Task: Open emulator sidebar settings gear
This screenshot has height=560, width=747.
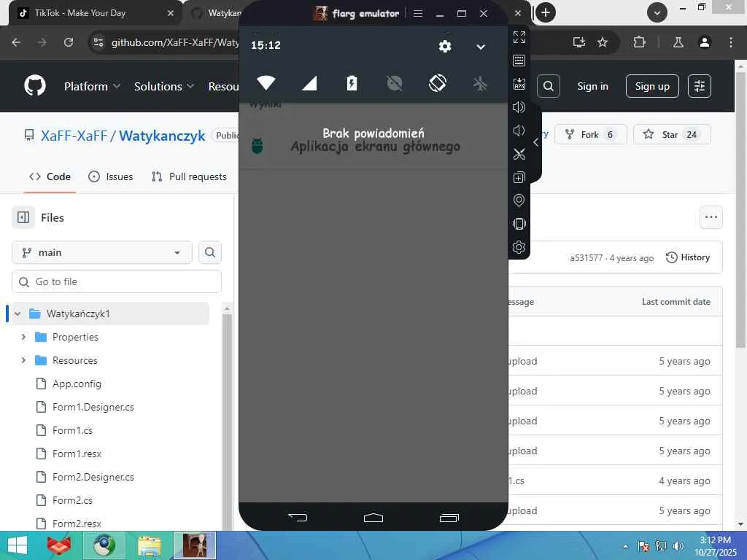Action: [519, 247]
